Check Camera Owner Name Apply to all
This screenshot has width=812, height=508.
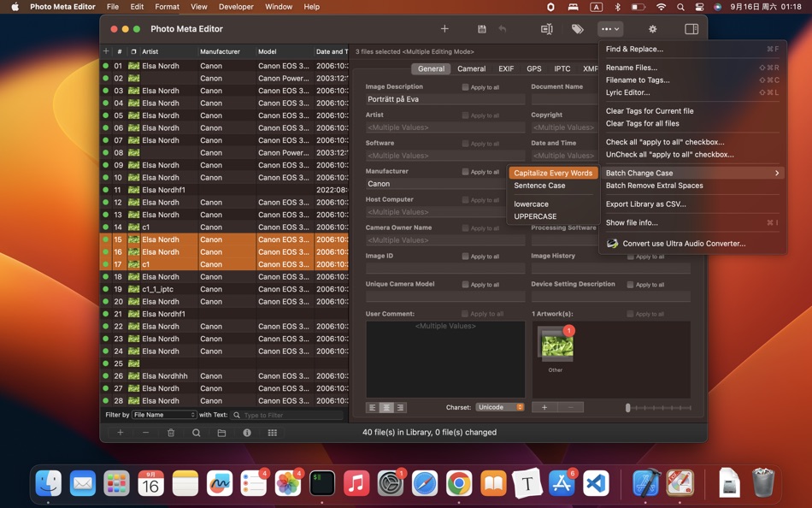465,228
